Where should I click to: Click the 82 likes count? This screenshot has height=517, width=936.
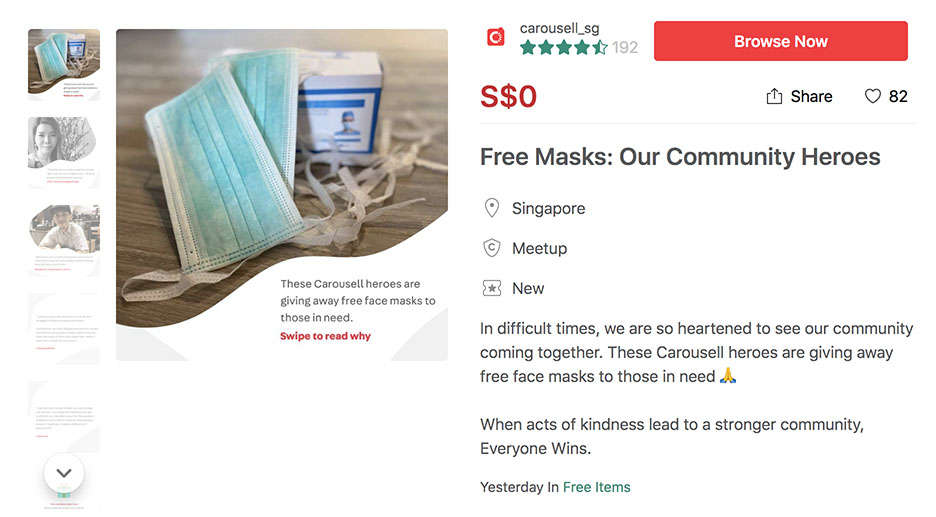point(898,96)
